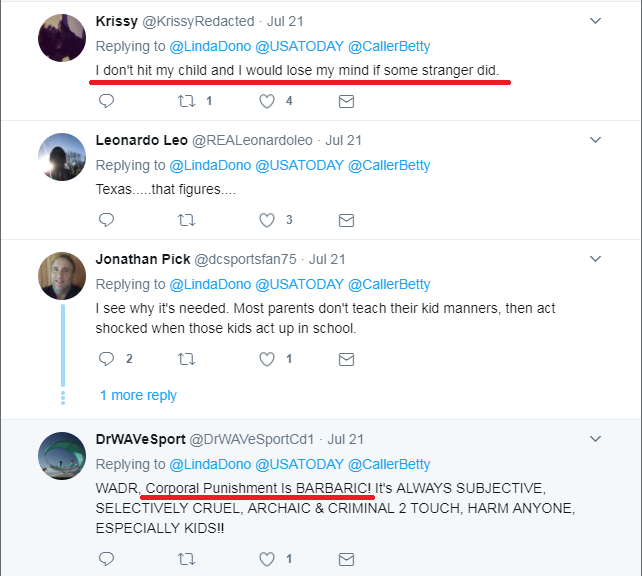Open Jonathan Pick's profile picture
This screenshot has height=576, width=642.
pos(60,275)
